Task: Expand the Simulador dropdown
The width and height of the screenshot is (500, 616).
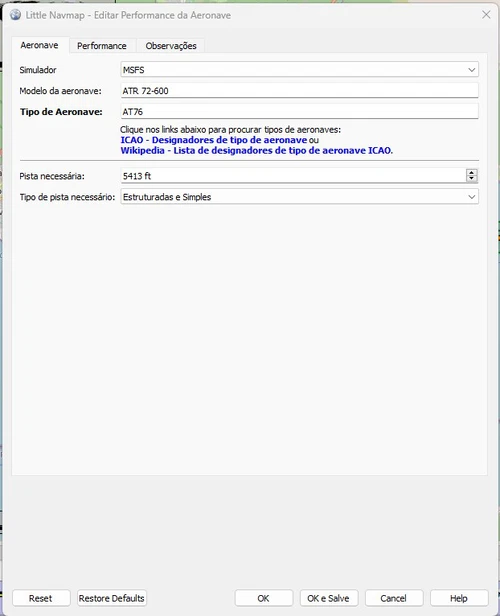Action: (x=299, y=70)
